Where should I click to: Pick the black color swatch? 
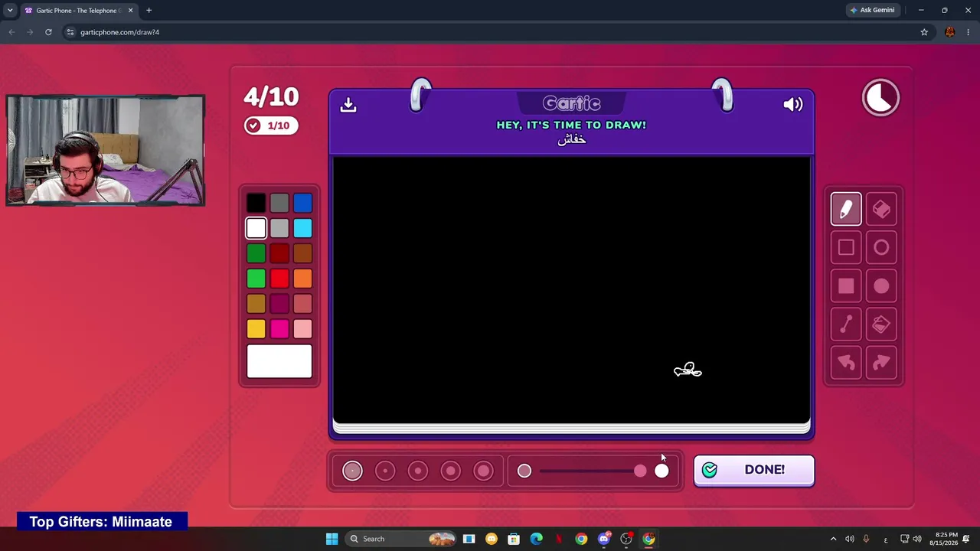[256, 203]
